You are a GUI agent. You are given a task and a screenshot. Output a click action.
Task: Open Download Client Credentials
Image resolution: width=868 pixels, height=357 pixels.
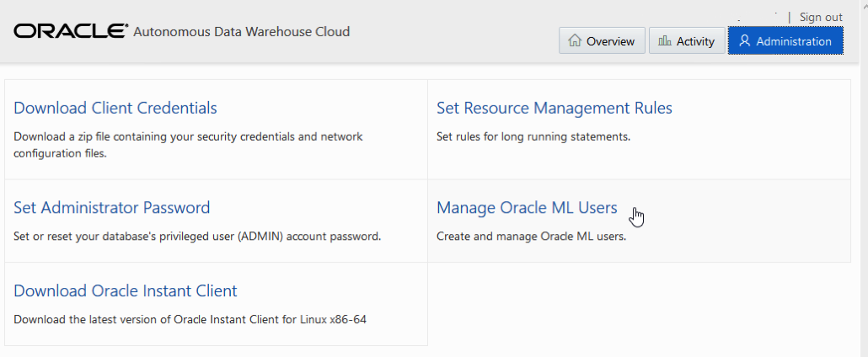tap(115, 108)
